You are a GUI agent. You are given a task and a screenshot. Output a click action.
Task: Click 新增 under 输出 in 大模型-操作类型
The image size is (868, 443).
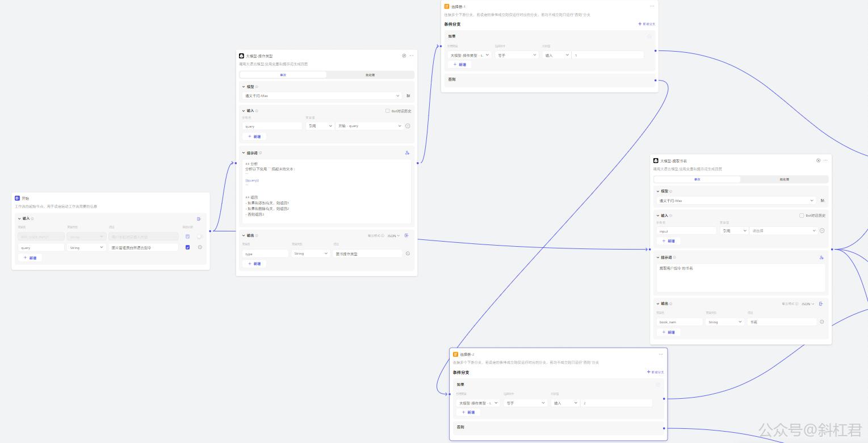click(254, 264)
